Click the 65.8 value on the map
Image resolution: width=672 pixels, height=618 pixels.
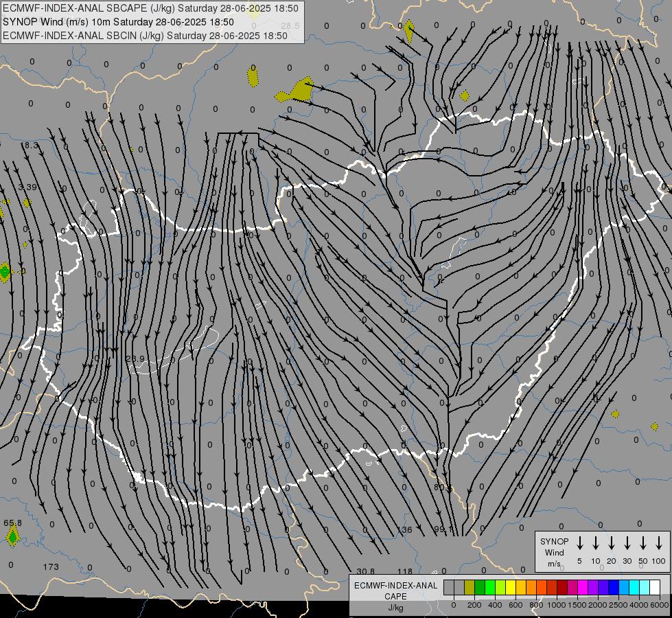12,523
